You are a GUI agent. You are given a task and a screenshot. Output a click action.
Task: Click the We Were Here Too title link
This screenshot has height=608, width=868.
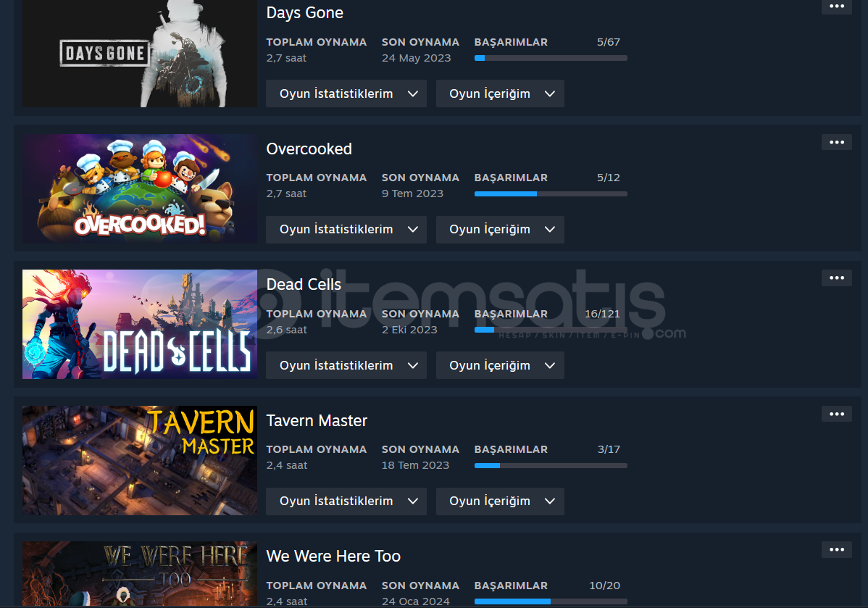(333, 557)
